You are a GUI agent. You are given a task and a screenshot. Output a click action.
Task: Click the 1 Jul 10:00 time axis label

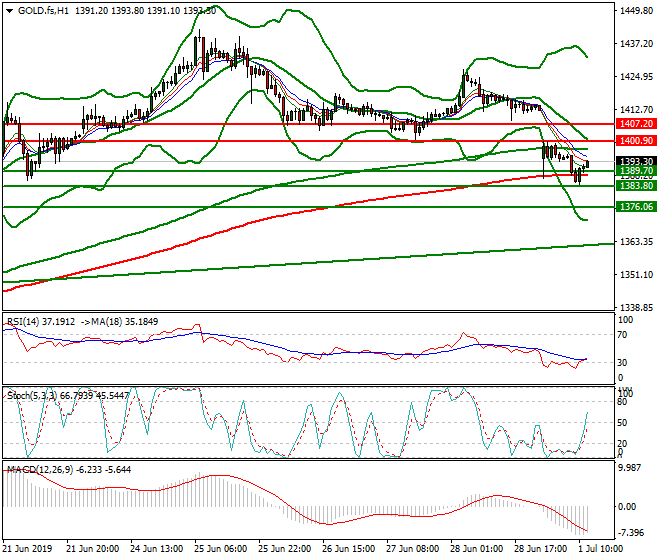[x=601, y=549]
